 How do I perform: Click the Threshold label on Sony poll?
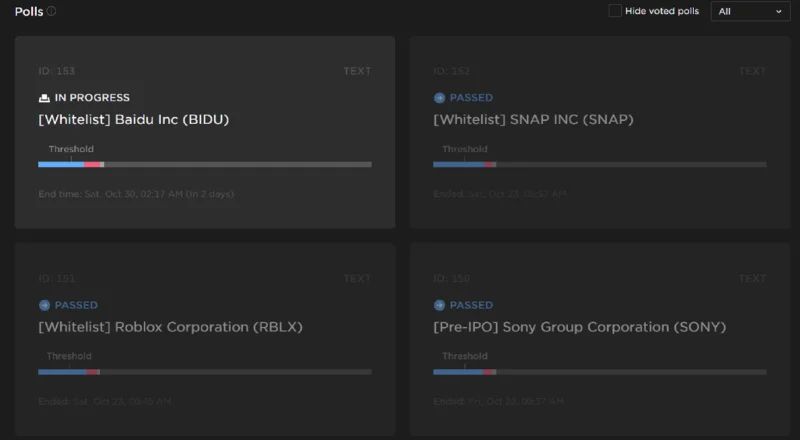(x=465, y=356)
